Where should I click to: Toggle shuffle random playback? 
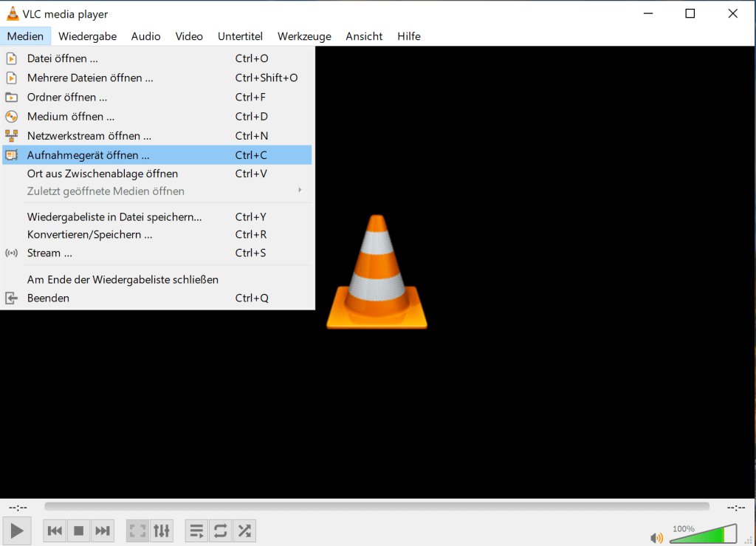coord(244,530)
